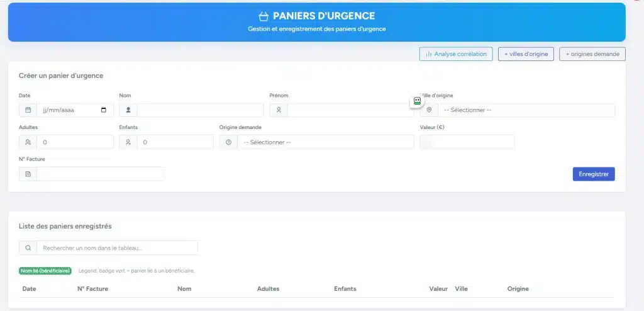This screenshot has width=644, height=311.
Task: Click the Enfants column header
Action: point(345,289)
